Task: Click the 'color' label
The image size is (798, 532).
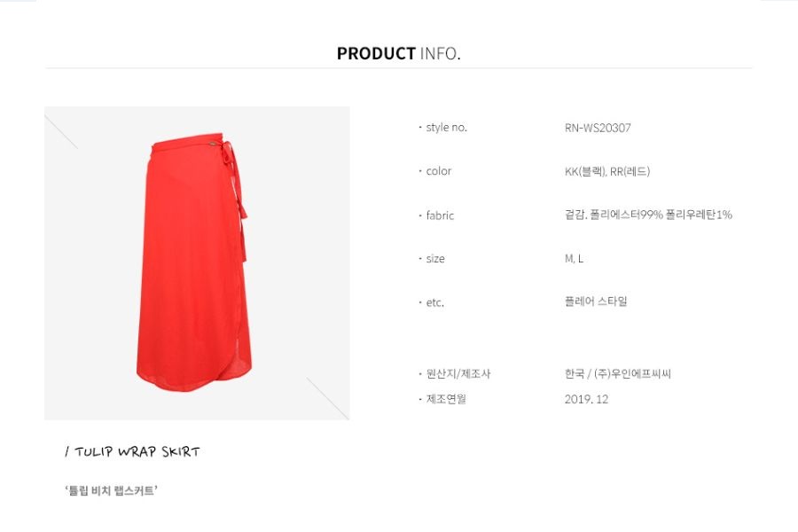Action: [x=439, y=171]
